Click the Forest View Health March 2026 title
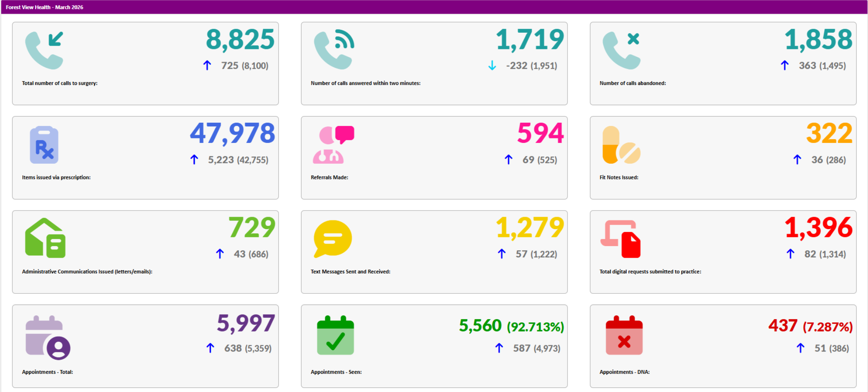The height and width of the screenshot is (392, 868). 44,7
